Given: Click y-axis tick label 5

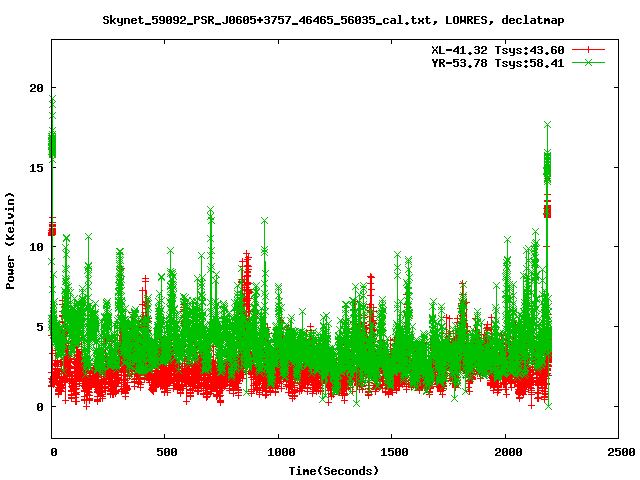Looking at the screenshot, I should (x=39, y=327).
